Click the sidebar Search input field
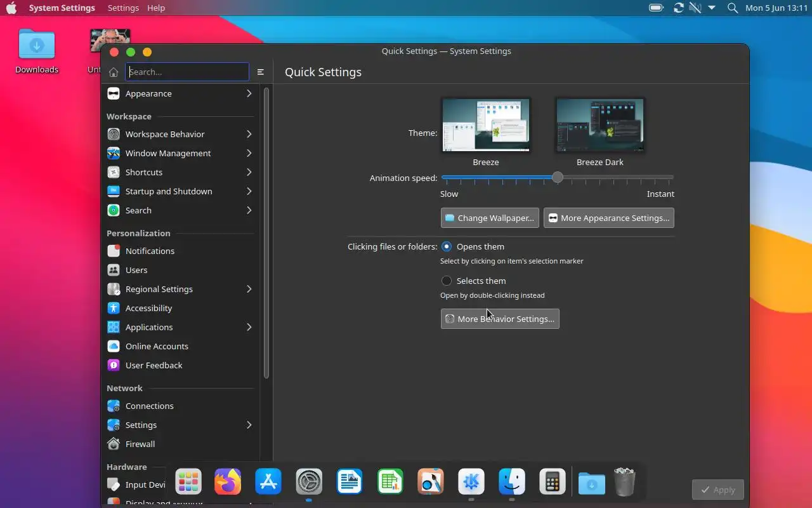This screenshot has width=812, height=508. [187, 72]
